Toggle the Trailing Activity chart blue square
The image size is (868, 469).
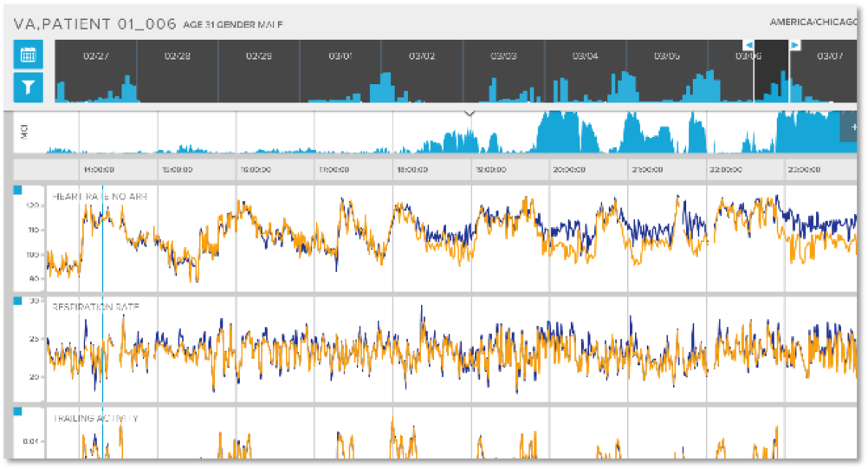click(17, 412)
